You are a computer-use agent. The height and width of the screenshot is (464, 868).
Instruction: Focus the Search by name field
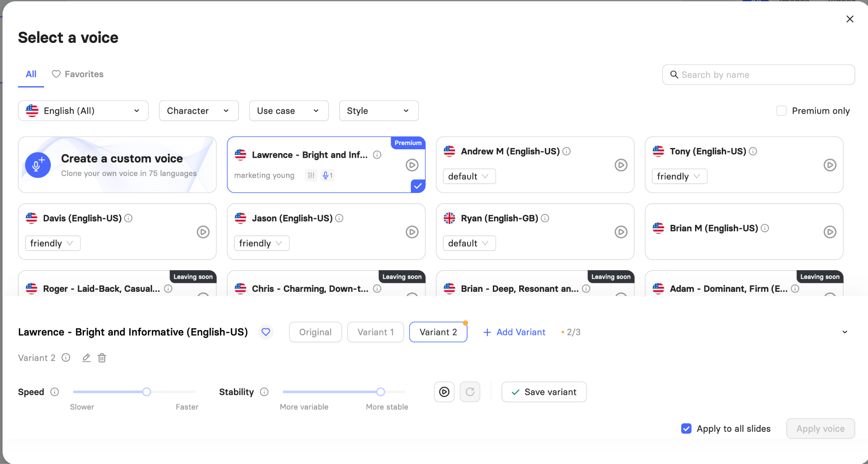(759, 75)
